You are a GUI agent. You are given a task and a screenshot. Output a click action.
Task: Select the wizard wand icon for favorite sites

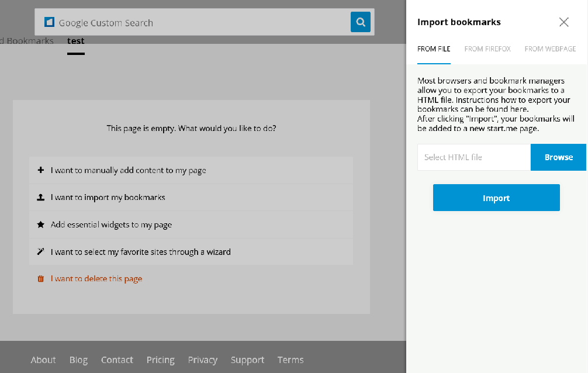(x=40, y=251)
